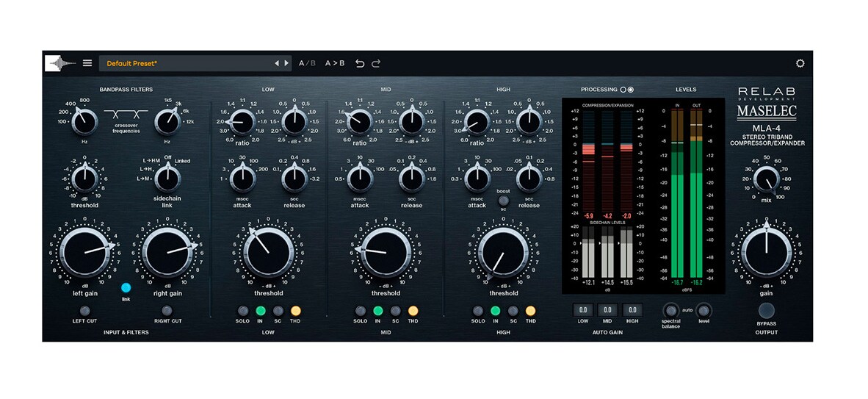The height and width of the screenshot is (399, 868).
Task: Toggle the MID band SC button
Action: pos(396,311)
